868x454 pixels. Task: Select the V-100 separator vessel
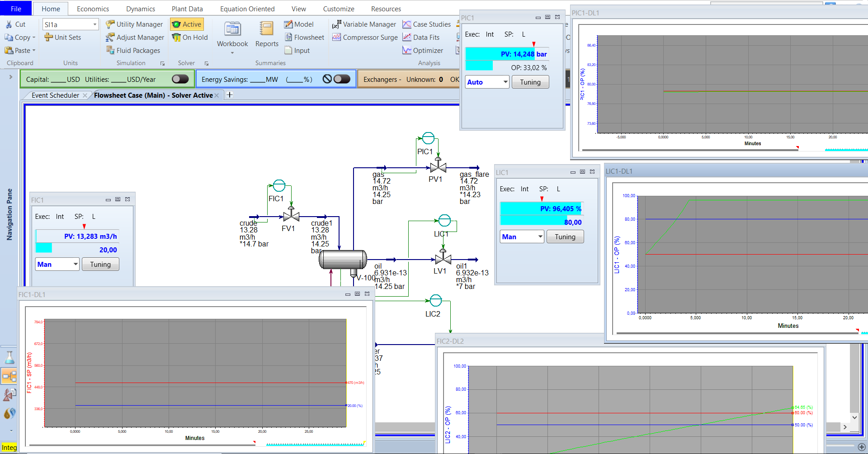[x=343, y=260]
